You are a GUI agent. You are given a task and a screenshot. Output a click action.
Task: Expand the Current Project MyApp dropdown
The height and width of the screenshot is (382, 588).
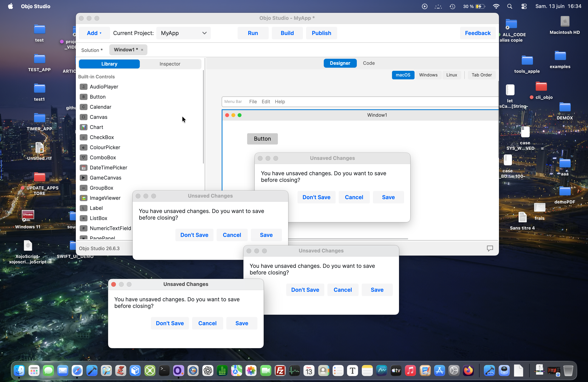pos(183,33)
